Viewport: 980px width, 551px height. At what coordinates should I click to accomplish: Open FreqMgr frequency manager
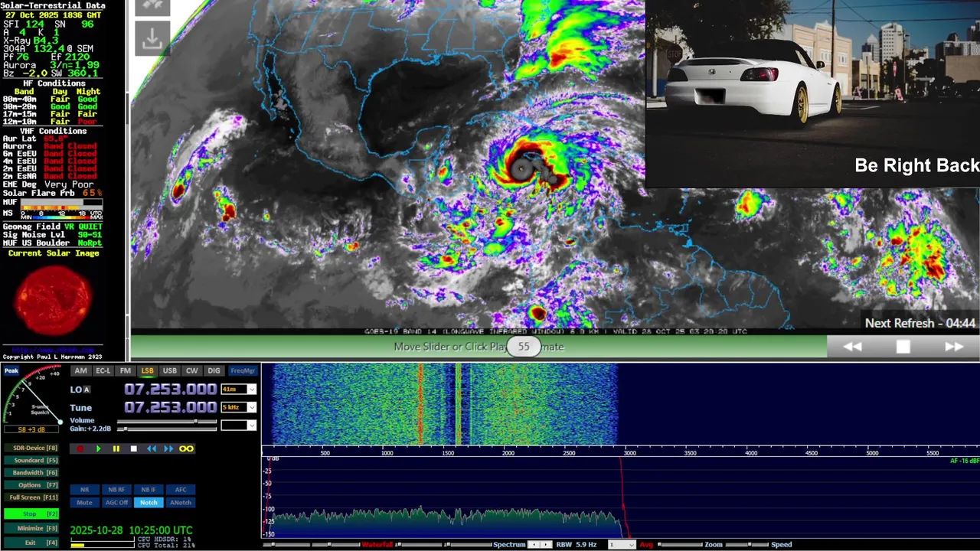(243, 371)
